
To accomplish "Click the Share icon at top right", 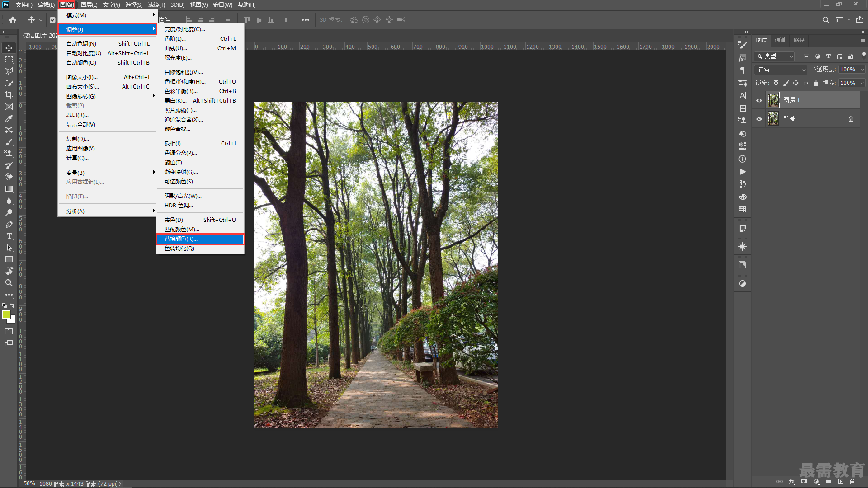I will click(x=859, y=20).
